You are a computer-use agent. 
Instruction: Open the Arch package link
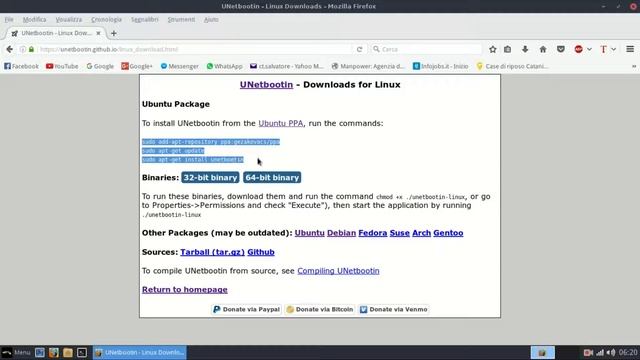(x=421, y=233)
